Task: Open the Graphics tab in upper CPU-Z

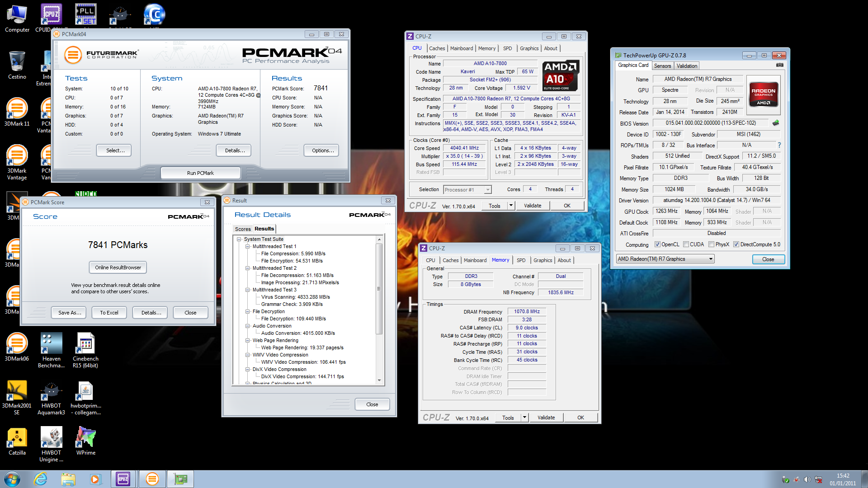Action: 529,48
